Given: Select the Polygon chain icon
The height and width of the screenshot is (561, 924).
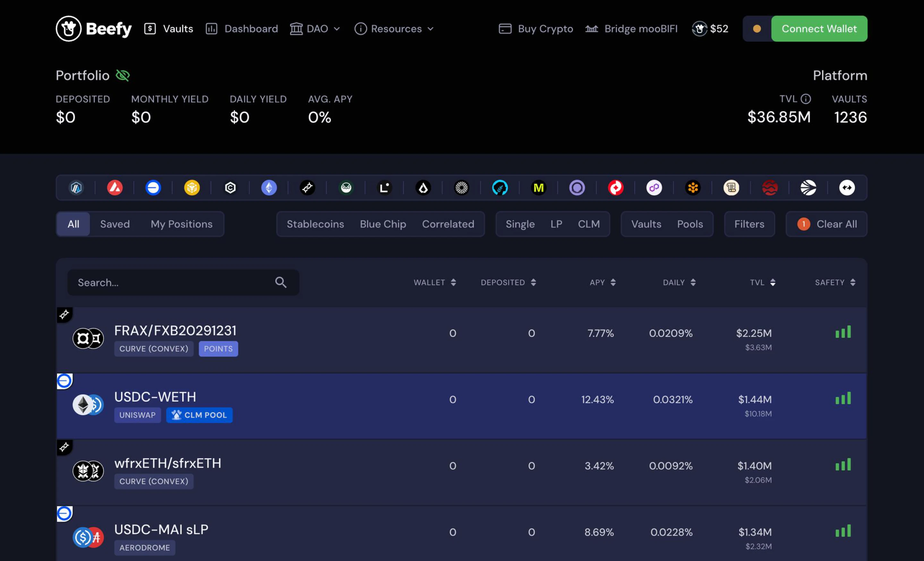Looking at the screenshot, I should [654, 188].
